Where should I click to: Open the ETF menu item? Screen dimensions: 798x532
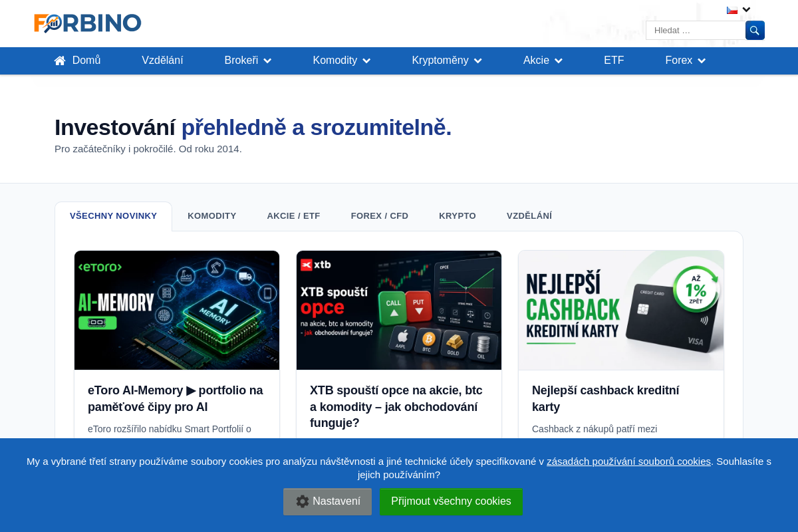point(614,61)
